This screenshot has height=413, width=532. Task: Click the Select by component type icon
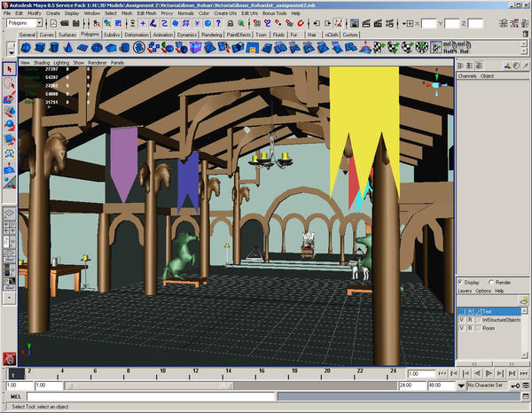tap(119, 23)
